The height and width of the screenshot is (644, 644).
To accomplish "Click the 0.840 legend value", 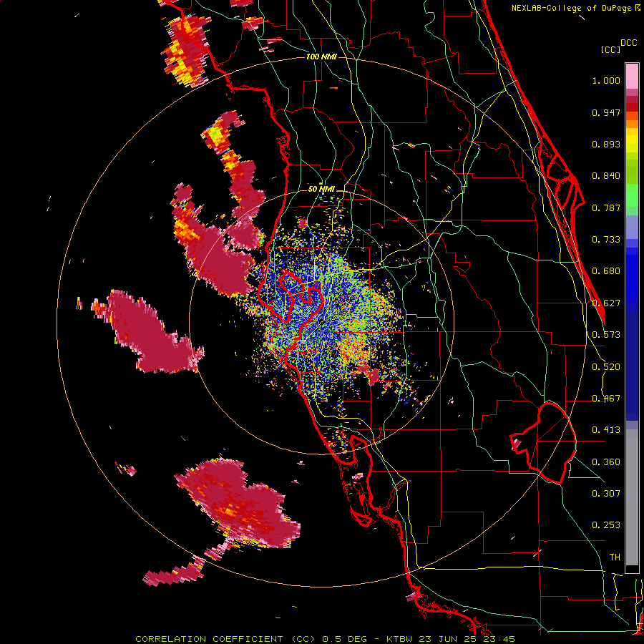I will click(606, 176).
